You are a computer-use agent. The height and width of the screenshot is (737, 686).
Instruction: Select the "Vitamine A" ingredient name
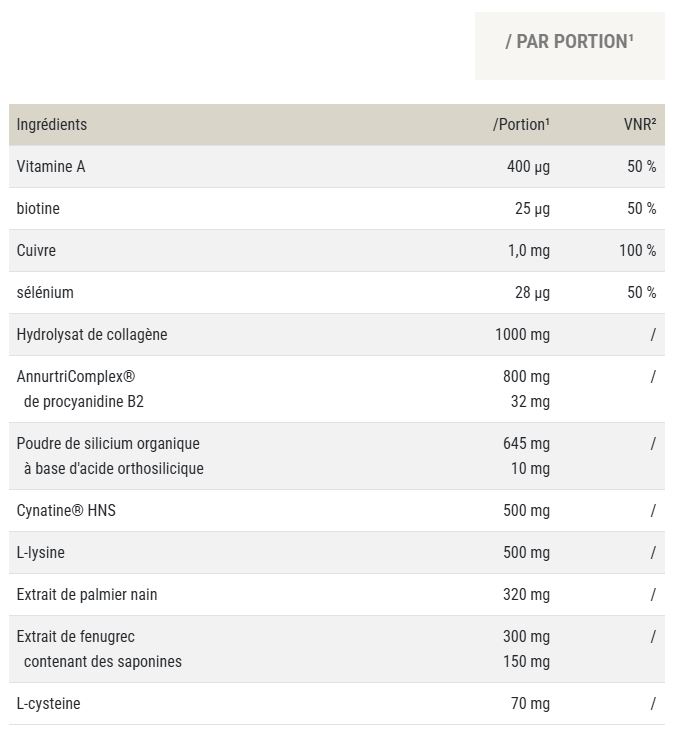click(51, 167)
